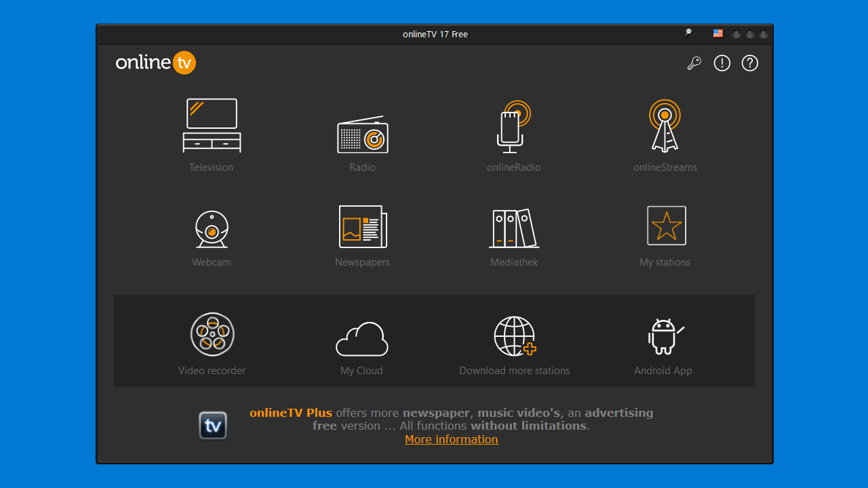Show My stations star icon
The image size is (868, 488).
pyautogui.click(x=667, y=226)
